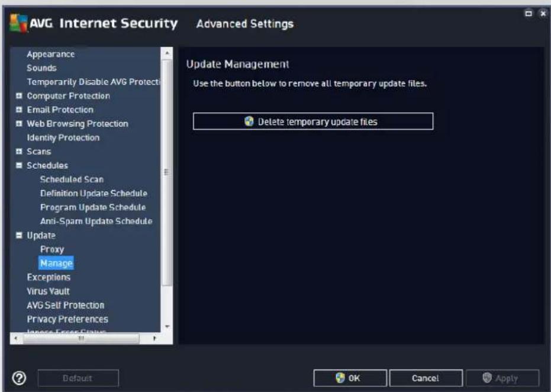Open Temporarily Disable AVG Protection

94,82
